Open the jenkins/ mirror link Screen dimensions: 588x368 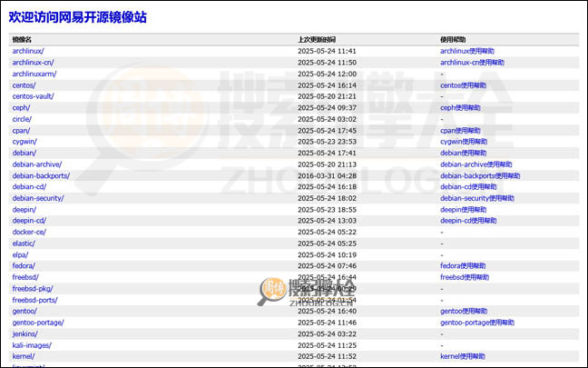(24, 333)
